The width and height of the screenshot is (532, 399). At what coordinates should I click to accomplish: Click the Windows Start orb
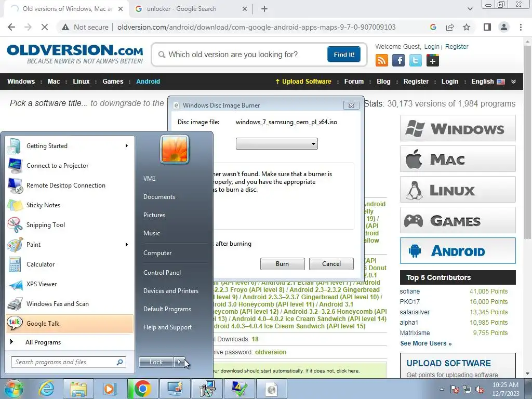pos(14,389)
